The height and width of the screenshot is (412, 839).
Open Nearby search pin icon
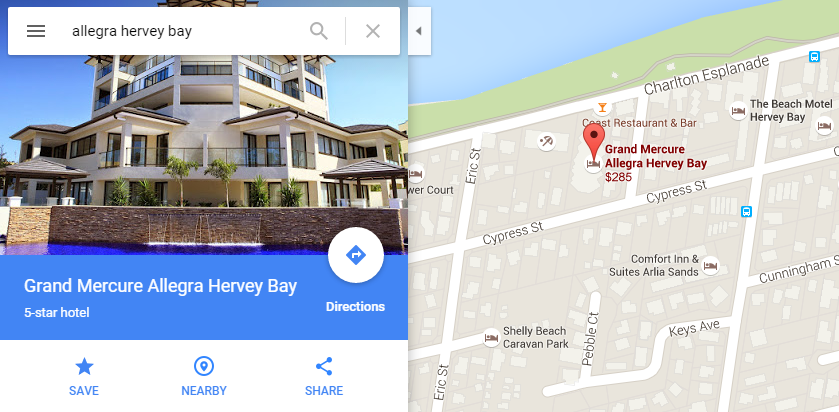(204, 367)
